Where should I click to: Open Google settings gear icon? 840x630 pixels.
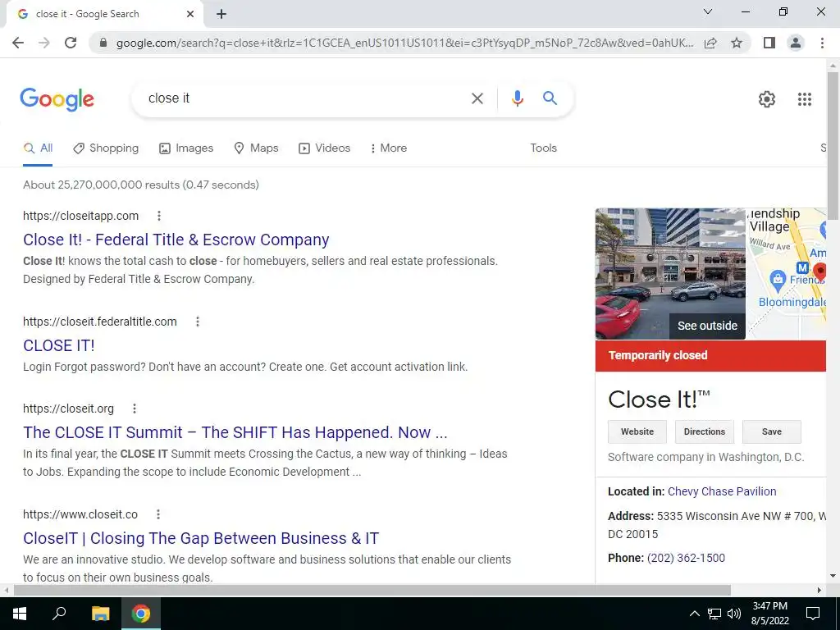point(767,99)
